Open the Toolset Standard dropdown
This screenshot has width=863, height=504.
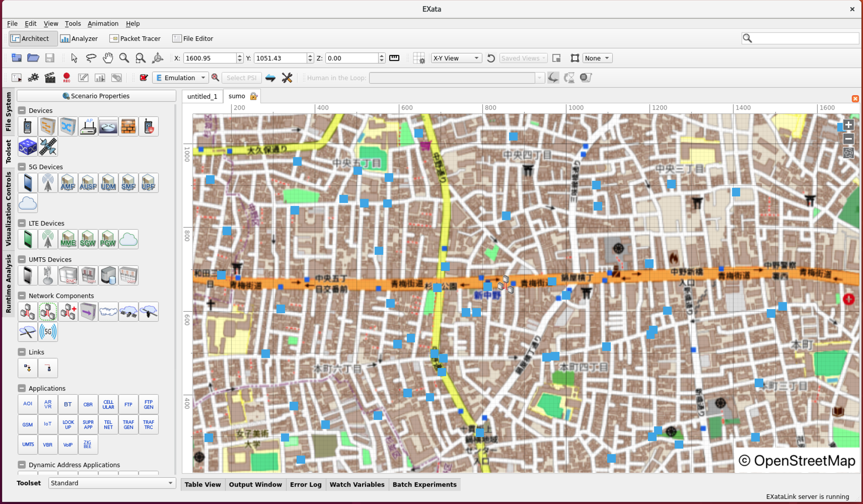click(112, 483)
